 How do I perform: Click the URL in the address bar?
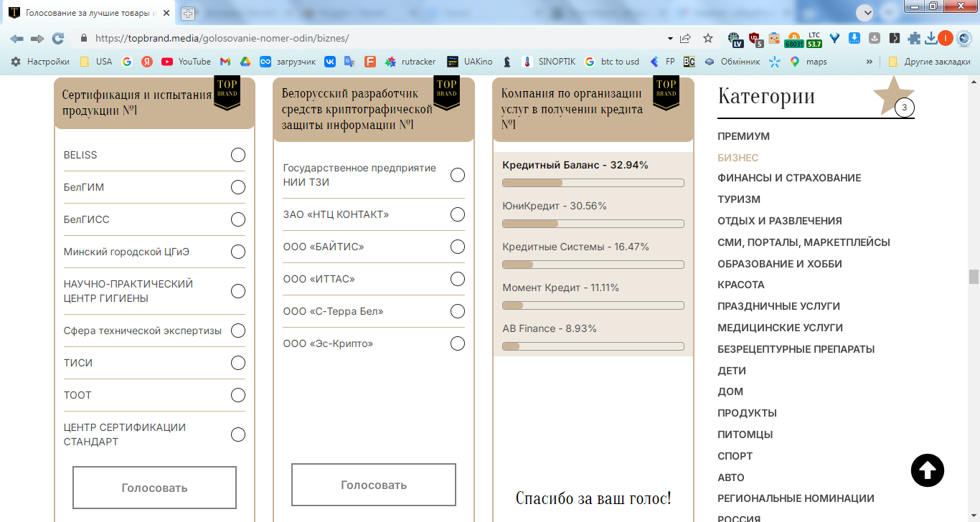[222, 39]
